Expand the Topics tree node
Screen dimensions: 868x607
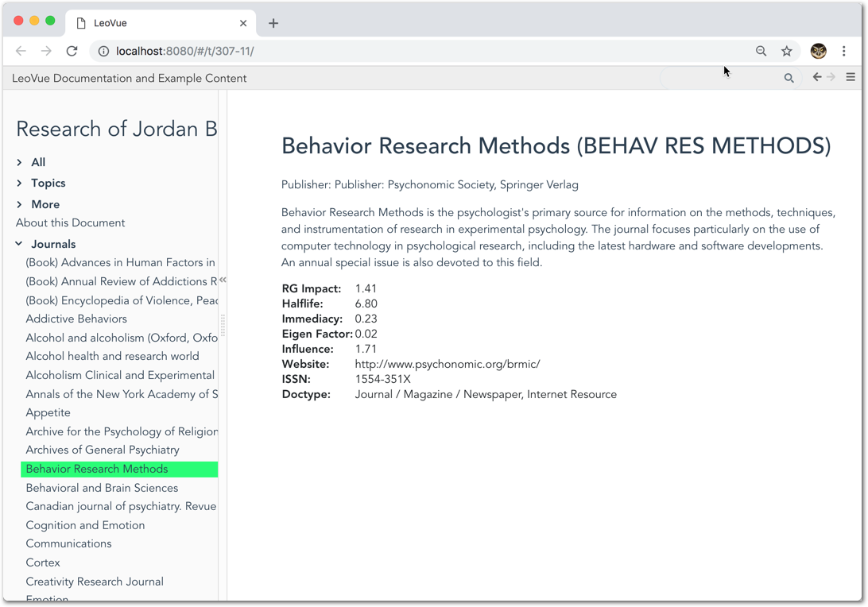[x=19, y=184]
